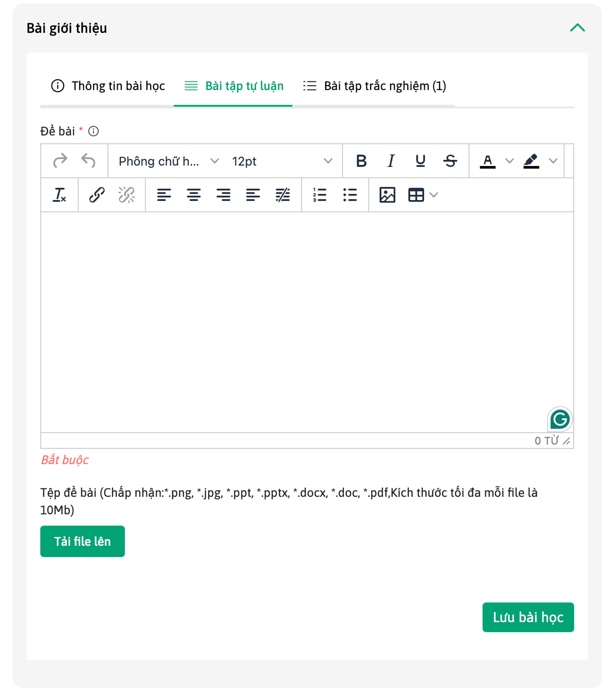Click the Lưu bài học button
The width and height of the screenshot is (608, 700).
point(528,617)
